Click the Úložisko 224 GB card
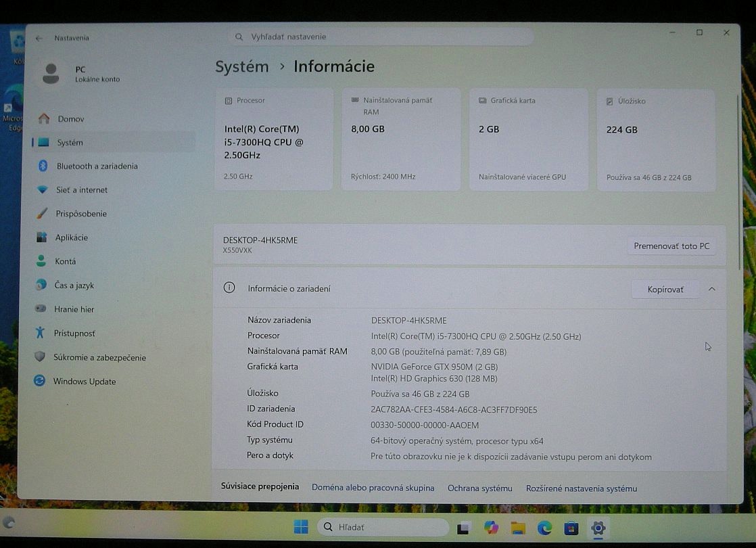This screenshot has width=756, height=548. point(656,140)
